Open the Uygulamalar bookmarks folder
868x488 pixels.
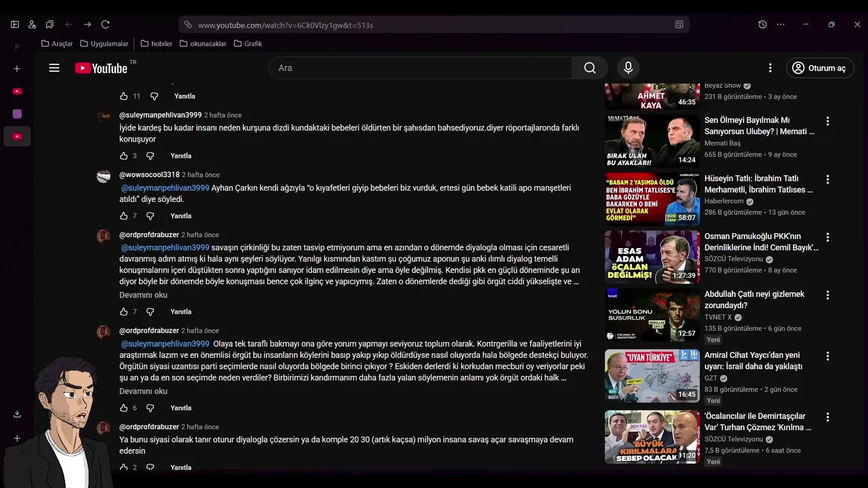(104, 43)
